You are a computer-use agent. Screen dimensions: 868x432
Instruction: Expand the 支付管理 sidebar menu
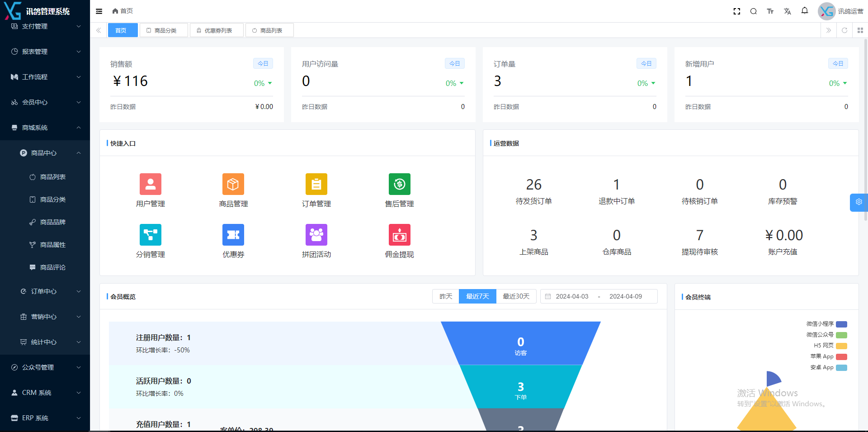pos(45,26)
